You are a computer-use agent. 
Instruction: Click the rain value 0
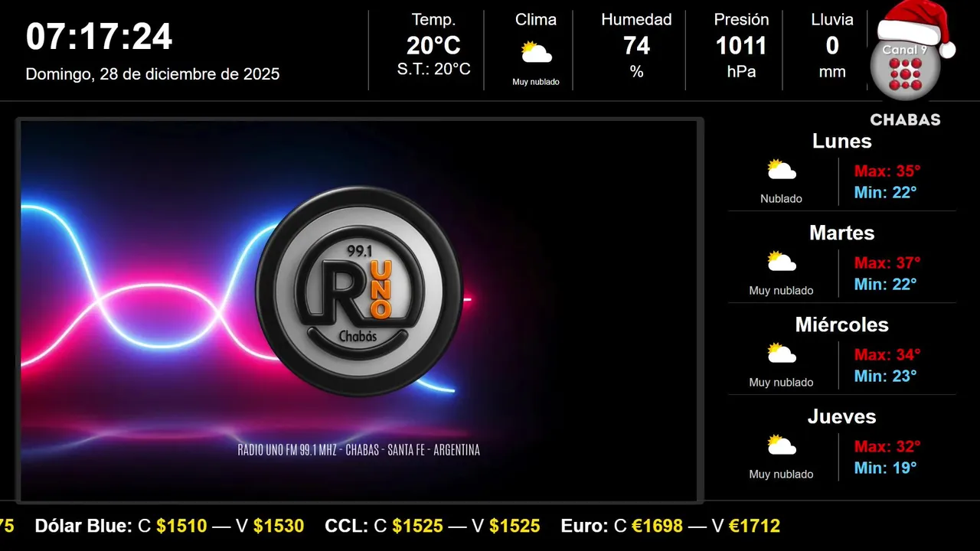832,46
